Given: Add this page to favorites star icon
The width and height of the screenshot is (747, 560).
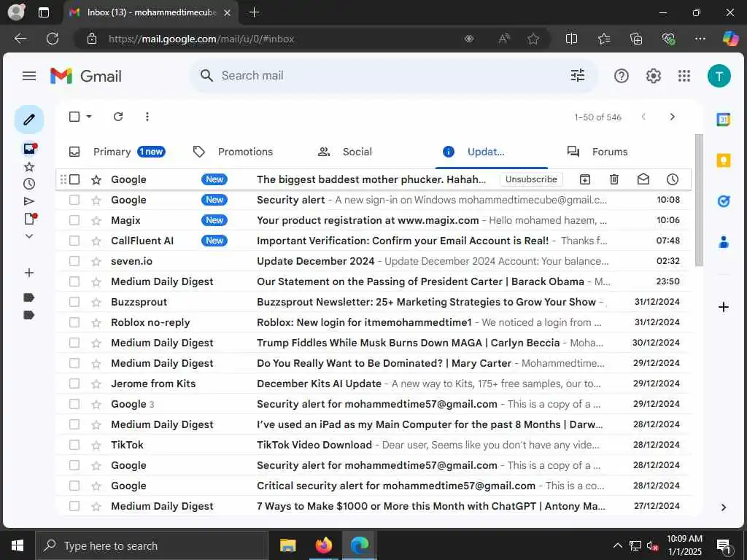Looking at the screenshot, I should click(x=533, y=39).
